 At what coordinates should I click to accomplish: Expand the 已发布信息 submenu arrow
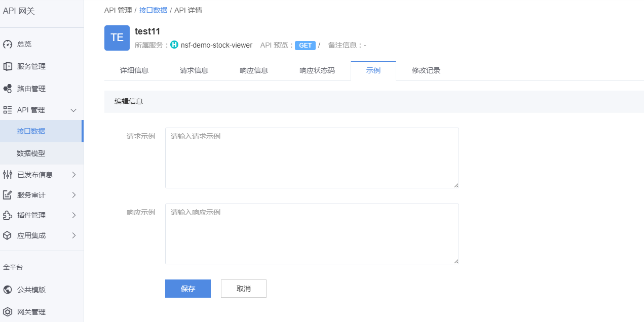click(x=73, y=175)
